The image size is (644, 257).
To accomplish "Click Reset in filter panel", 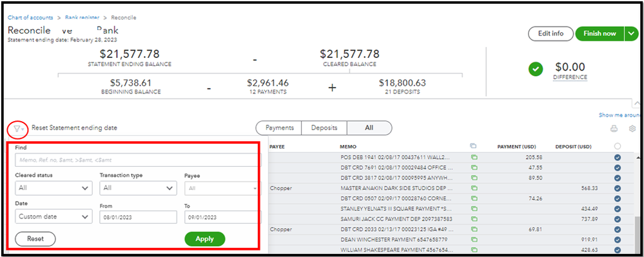I will pyautogui.click(x=35, y=238).
